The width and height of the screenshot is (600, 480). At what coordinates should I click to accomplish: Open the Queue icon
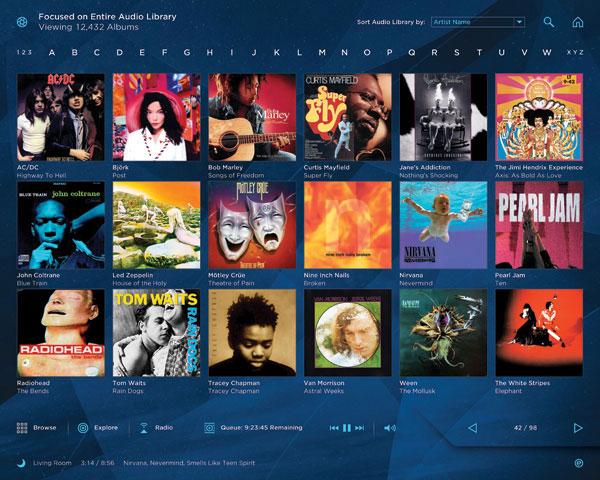209,428
